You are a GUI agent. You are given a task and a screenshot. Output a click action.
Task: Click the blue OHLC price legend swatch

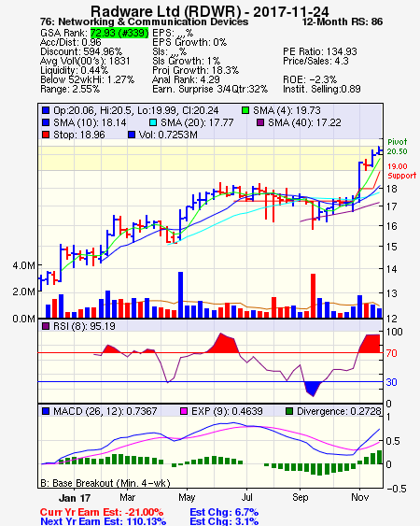(46, 110)
